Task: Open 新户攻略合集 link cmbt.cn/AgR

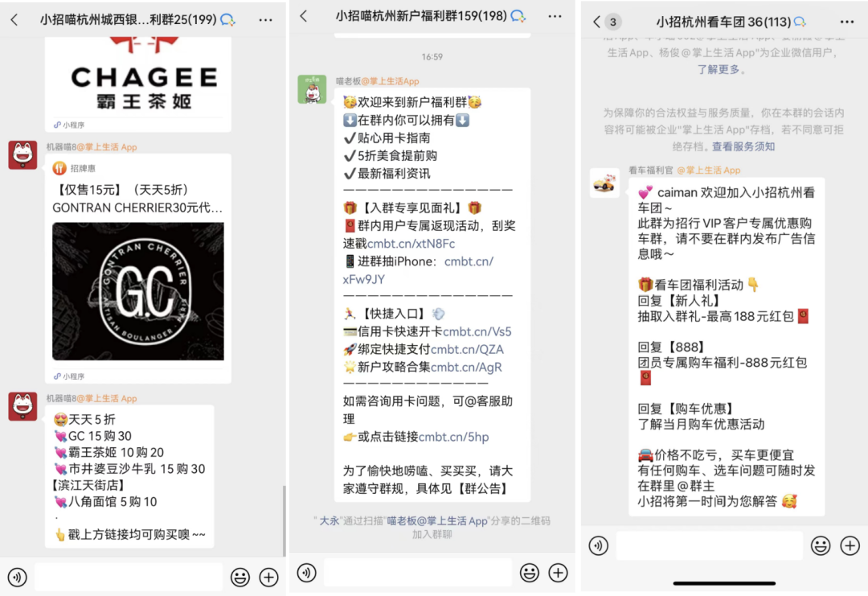Action: [466, 368]
